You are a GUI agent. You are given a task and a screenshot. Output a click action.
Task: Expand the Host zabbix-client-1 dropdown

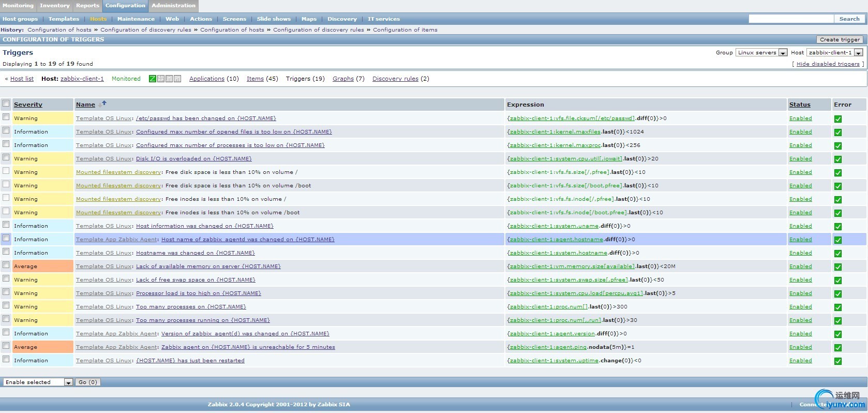tap(834, 53)
